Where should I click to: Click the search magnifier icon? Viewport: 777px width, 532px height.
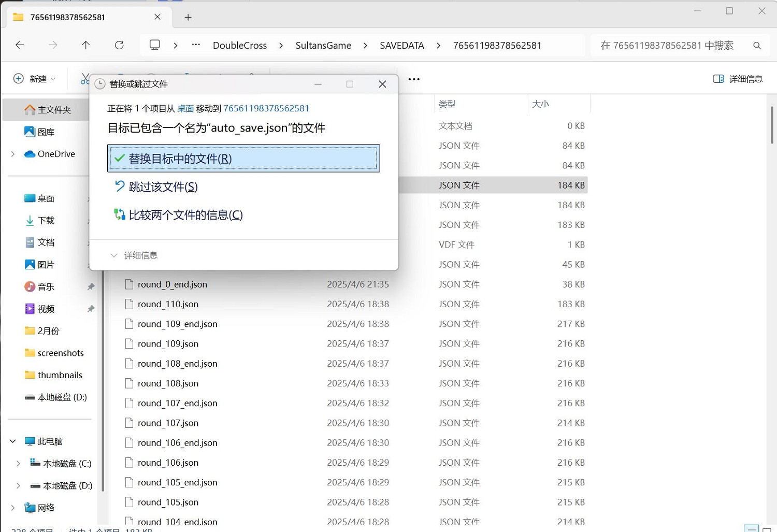coord(757,46)
